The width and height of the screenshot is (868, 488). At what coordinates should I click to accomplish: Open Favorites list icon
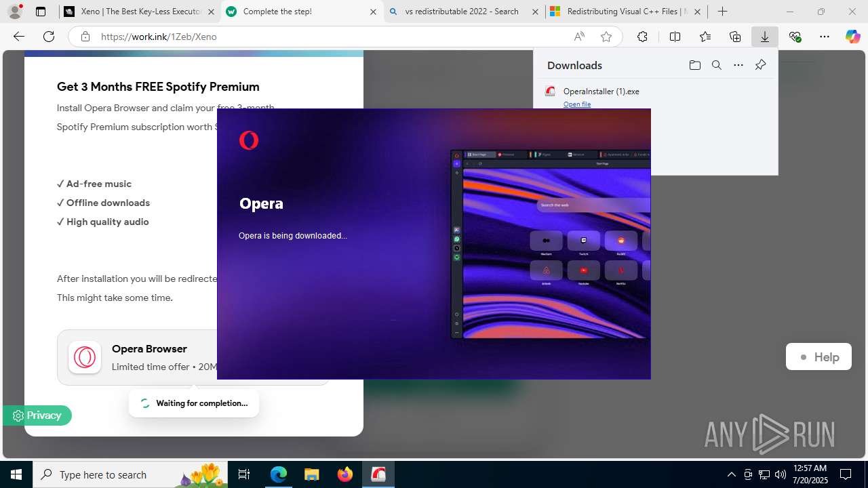pos(705,37)
